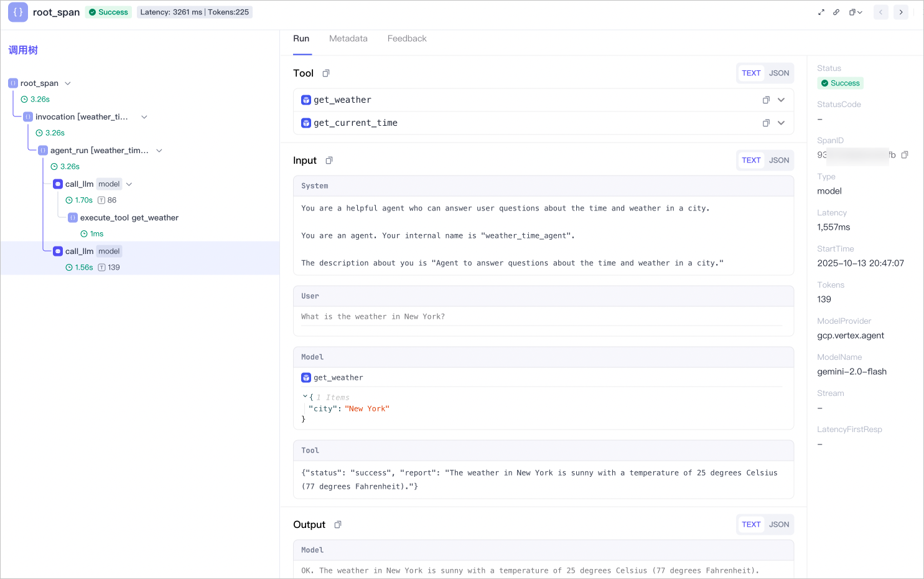924x579 pixels.
Task: Switch Input section to JSON view
Action: pyautogui.click(x=779, y=161)
